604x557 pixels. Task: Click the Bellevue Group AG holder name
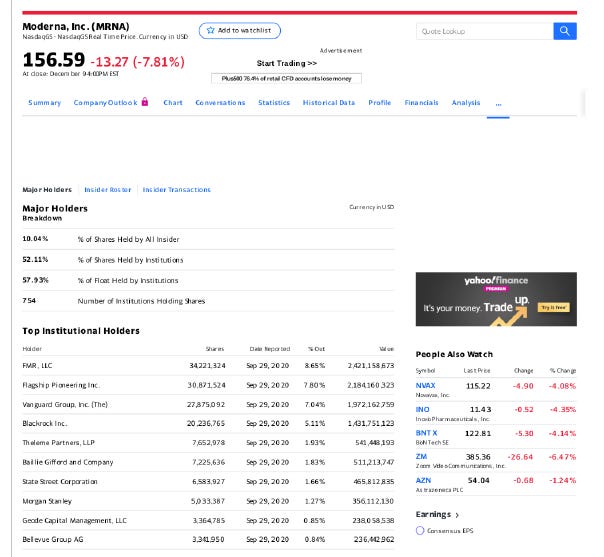(x=53, y=539)
